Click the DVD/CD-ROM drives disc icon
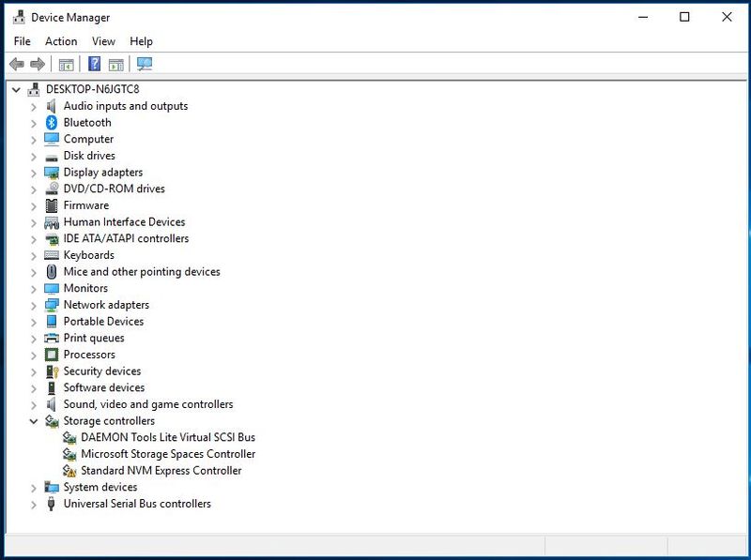The image size is (751, 560). pos(52,189)
